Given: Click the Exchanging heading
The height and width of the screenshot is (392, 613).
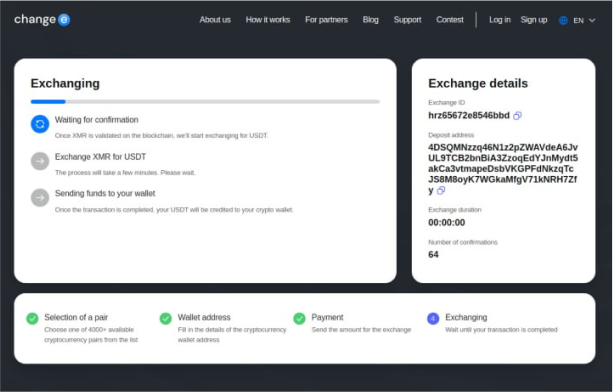Looking at the screenshot, I should pos(65,83).
